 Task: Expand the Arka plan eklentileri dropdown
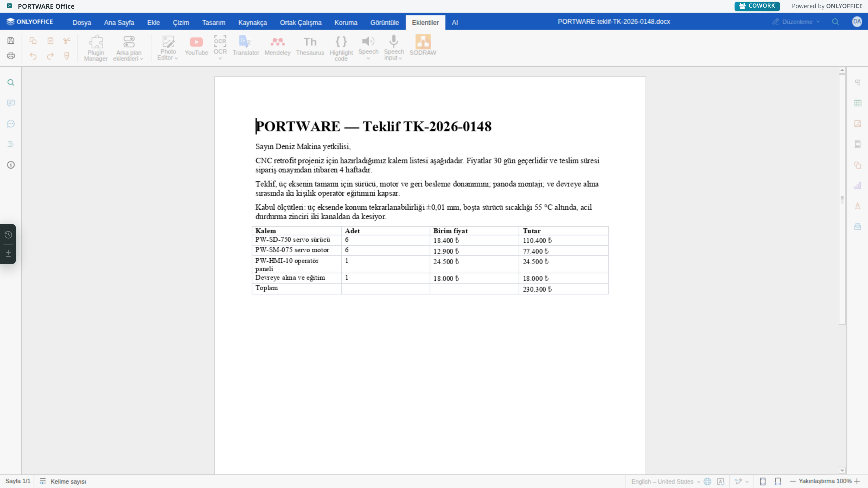(x=128, y=48)
